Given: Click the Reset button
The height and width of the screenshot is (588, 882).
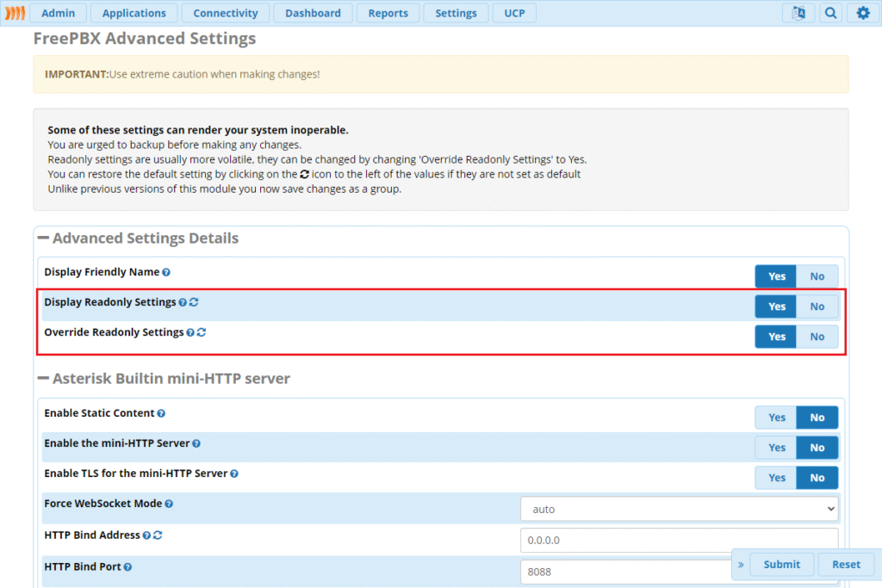Looking at the screenshot, I should click(845, 564).
